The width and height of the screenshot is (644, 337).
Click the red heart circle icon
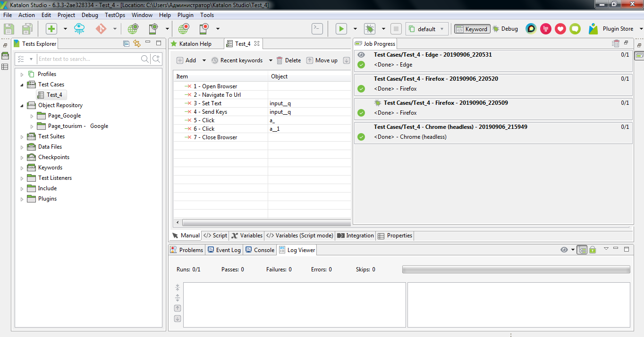(560, 29)
